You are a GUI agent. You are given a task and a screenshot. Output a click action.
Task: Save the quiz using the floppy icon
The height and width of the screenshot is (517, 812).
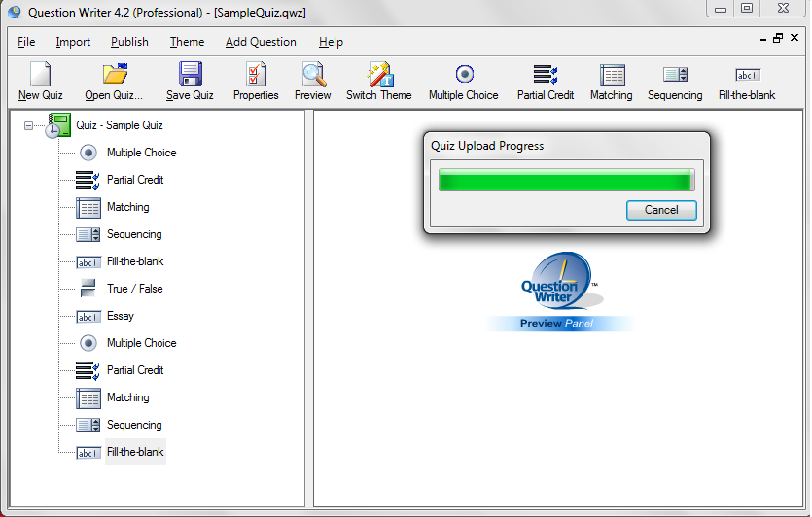(x=190, y=74)
